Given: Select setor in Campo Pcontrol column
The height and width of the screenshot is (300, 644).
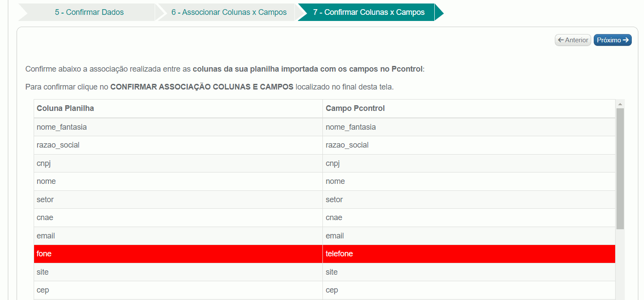Looking at the screenshot, I should pyautogui.click(x=469, y=200).
